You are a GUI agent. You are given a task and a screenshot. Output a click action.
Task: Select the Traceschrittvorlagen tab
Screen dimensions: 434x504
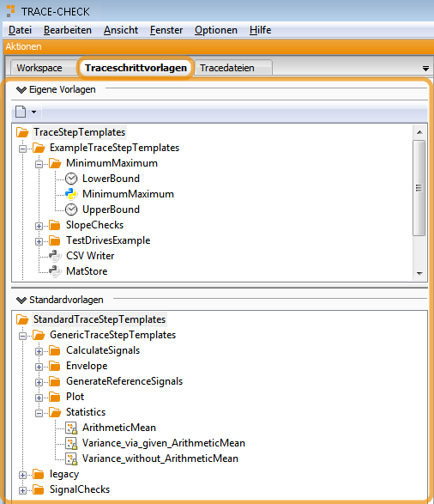136,68
